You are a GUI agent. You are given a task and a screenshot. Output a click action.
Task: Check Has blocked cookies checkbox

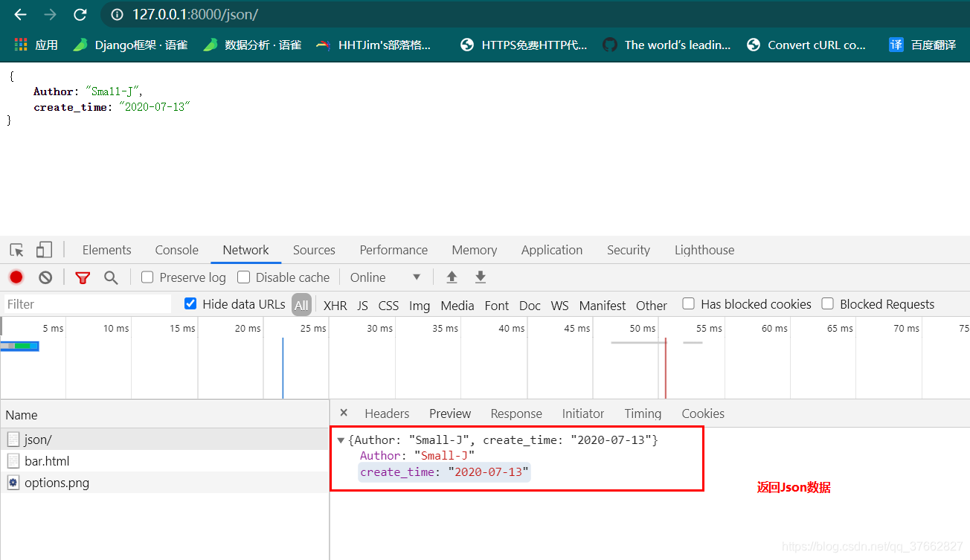coord(689,303)
